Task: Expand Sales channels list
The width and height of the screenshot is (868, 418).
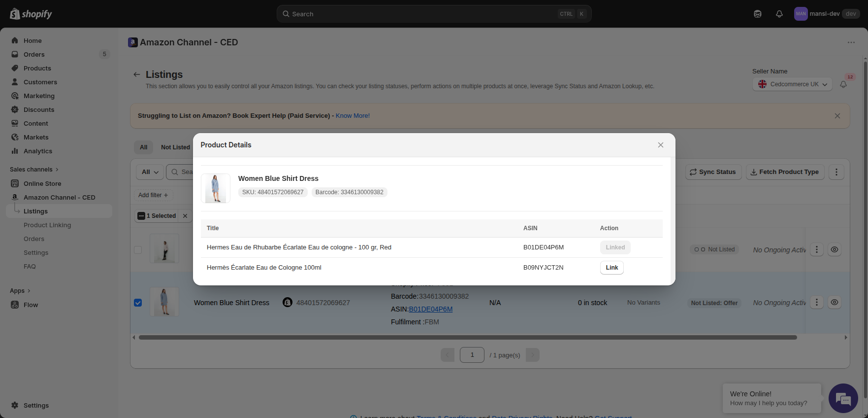Action: (34, 169)
